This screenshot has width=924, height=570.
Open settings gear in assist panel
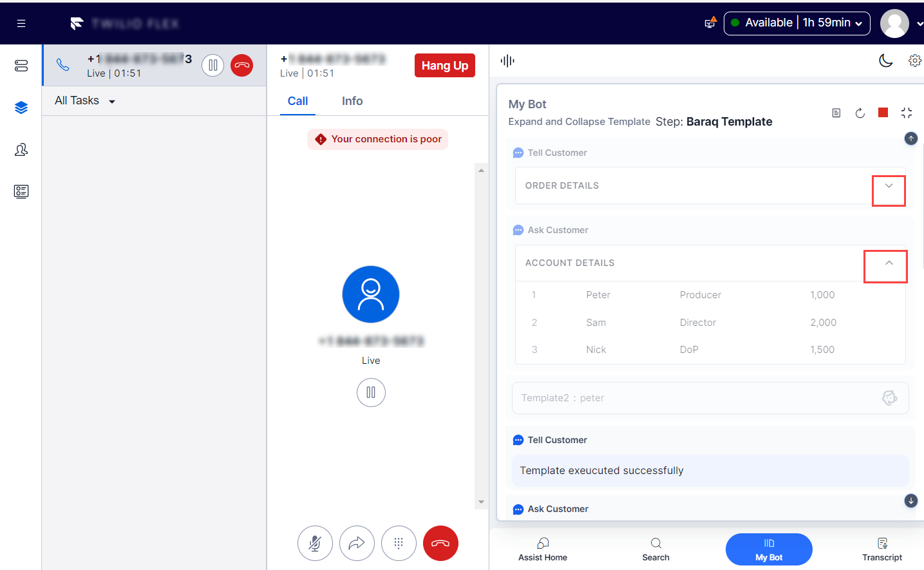[914, 61]
